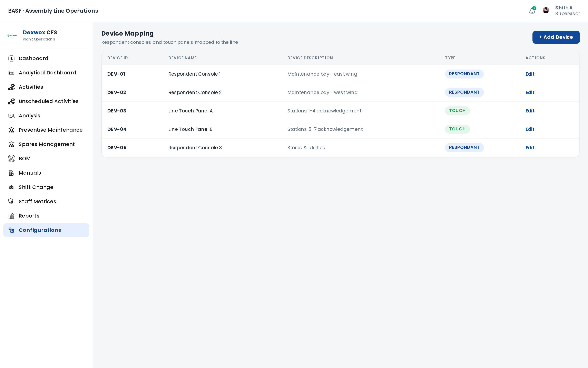Go to Shift Change
The image size is (588, 368).
46,187
